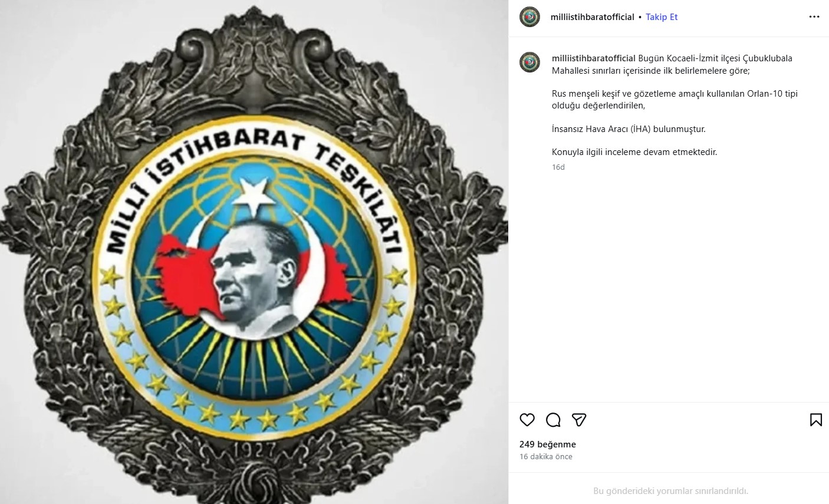Screen dimensions: 829x504
Task: Click the 16d timestamp under the caption
Action: 558,167
